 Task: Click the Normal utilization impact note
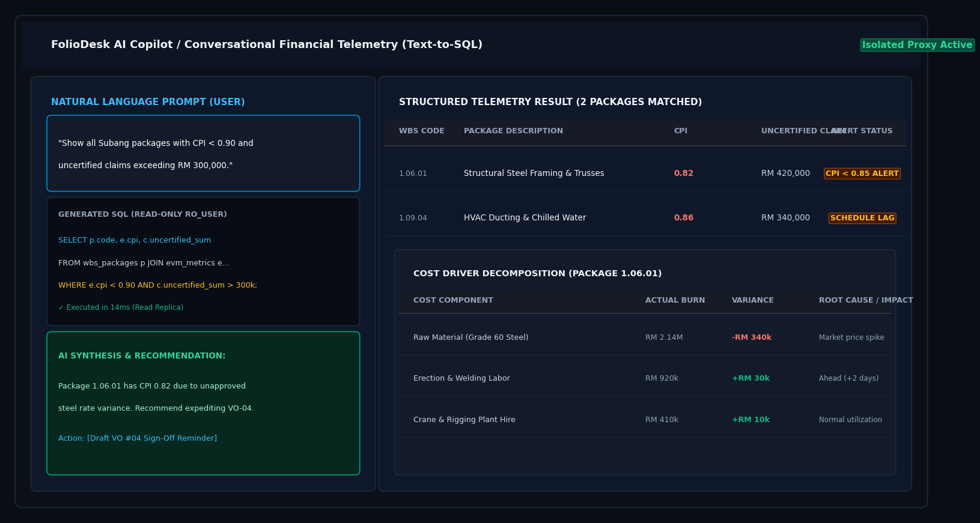pyautogui.click(x=850, y=420)
